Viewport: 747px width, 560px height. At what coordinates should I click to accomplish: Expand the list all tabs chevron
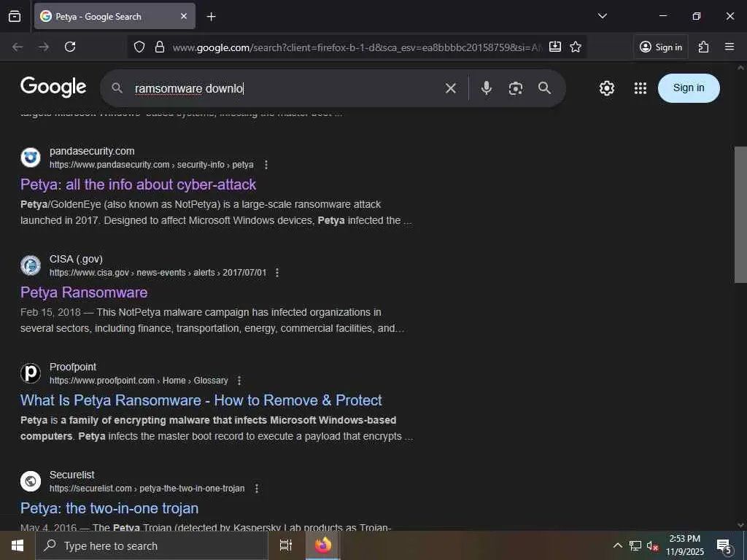pyautogui.click(x=602, y=16)
